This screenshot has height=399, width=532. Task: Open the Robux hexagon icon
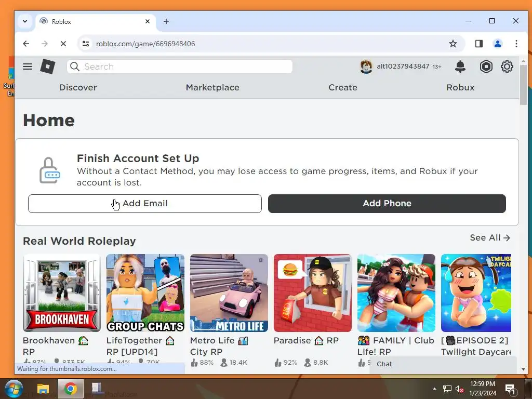[x=486, y=66]
